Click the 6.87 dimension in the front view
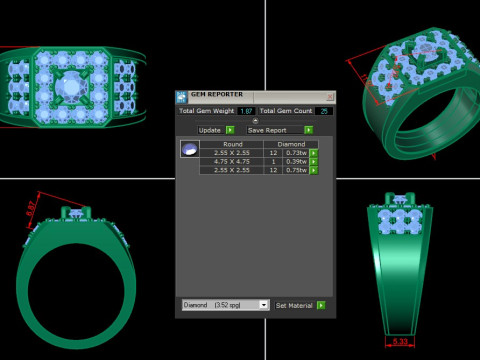 click(31, 209)
